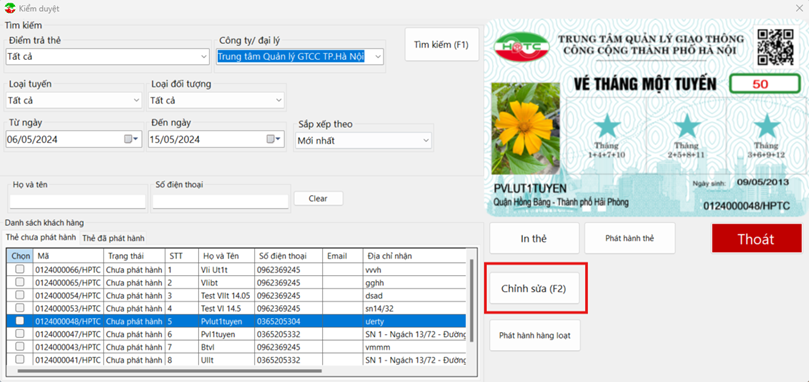Open the Đến ngày calendar picker icon
This screenshot has height=382, width=809.
273,139
